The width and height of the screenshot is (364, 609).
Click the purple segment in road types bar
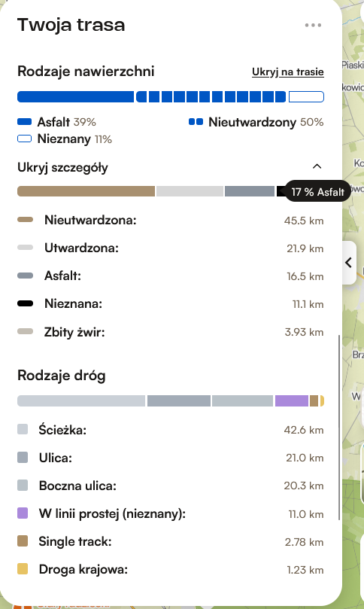[x=292, y=400]
